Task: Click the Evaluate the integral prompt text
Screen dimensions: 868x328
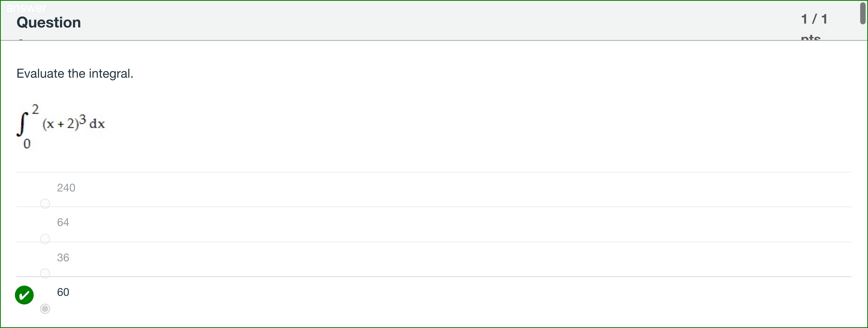Action: [75, 74]
